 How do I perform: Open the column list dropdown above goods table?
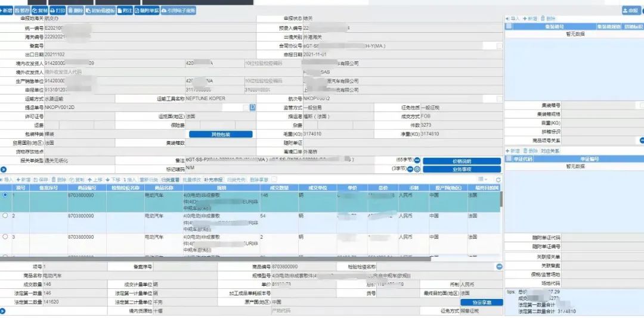pos(482,179)
